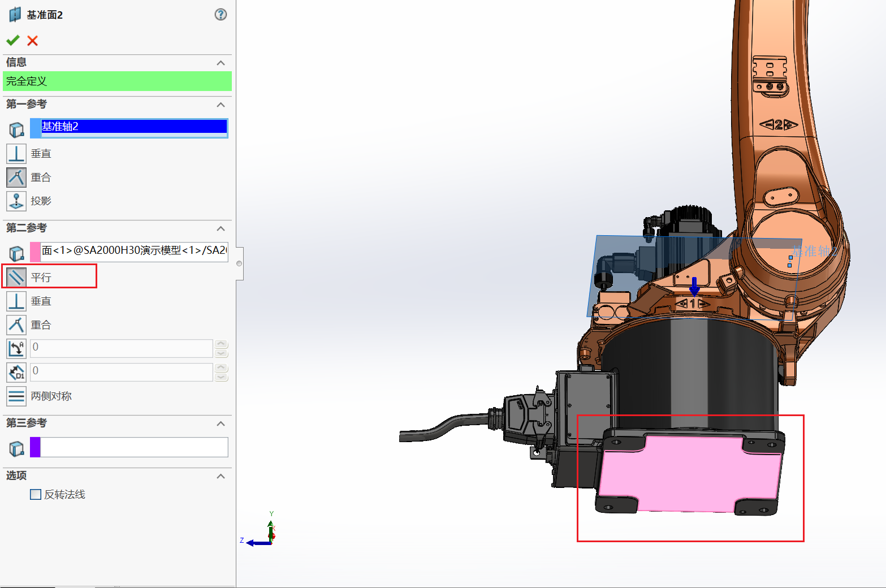Cancel with the red X icon
This screenshot has height=588, width=886.
coord(33,41)
